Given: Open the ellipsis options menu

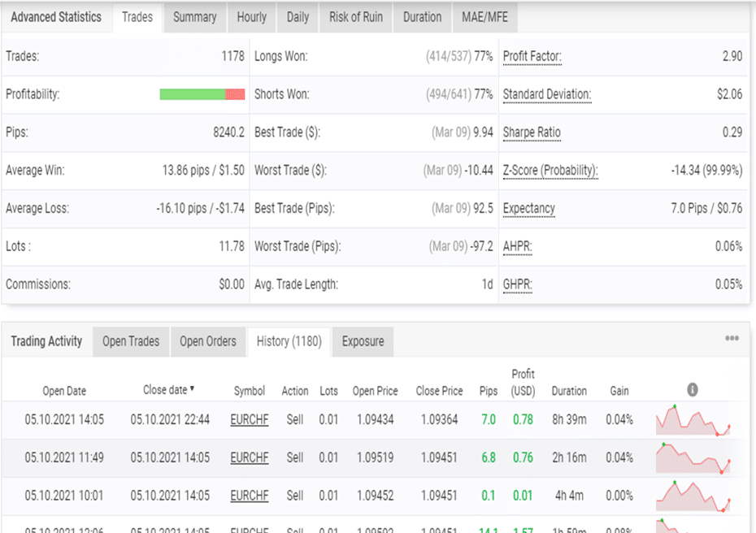Looking at the screenshot, I should [x=732, y=337].
